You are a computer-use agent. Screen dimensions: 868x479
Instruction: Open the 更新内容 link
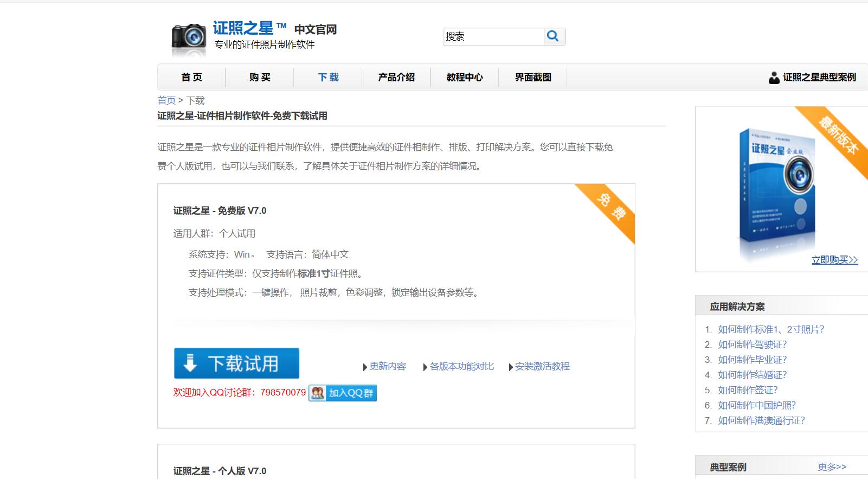388,367
